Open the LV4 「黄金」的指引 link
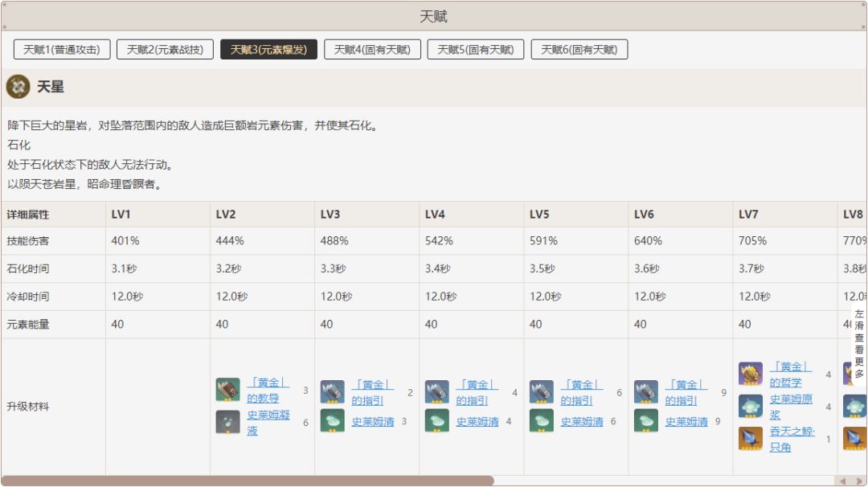This screenshot has height=487, width=868. tap(477, 392)
